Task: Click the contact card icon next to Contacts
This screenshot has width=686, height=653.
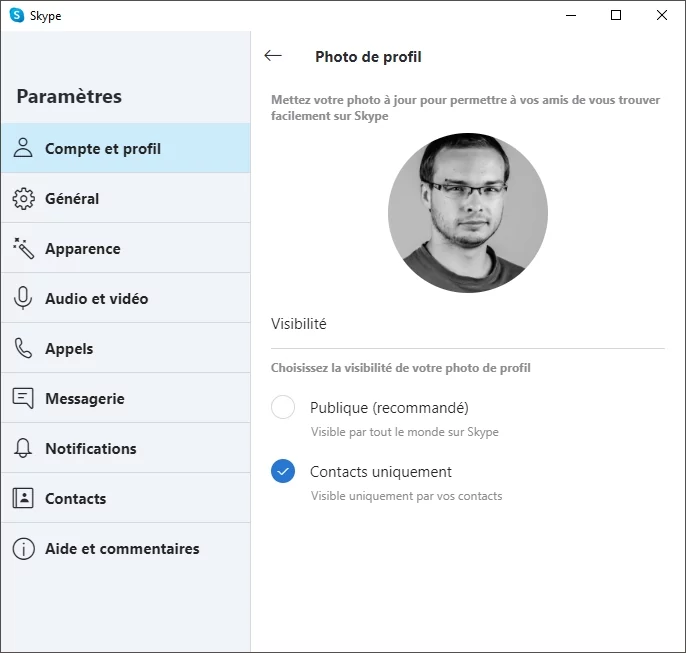Action: tap(23, 498)
